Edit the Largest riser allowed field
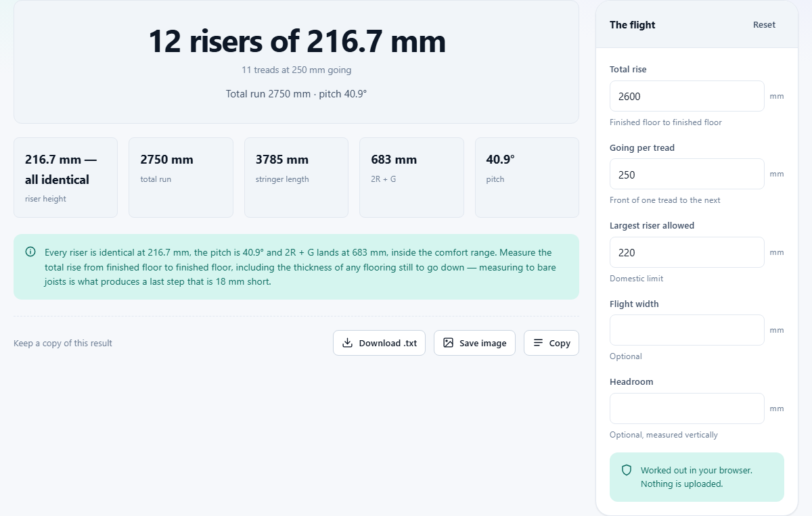The image size is (812, 516). click(x=687, y=252)
